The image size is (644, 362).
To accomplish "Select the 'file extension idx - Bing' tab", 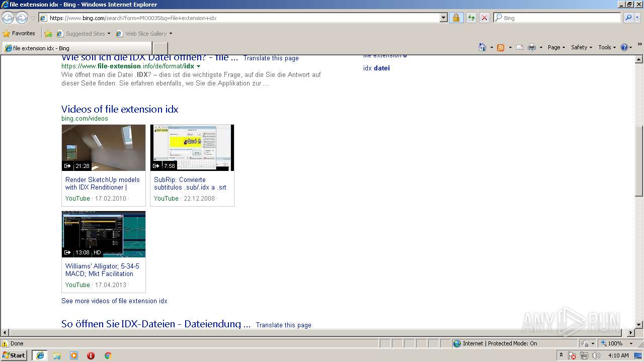I will 76,48.
